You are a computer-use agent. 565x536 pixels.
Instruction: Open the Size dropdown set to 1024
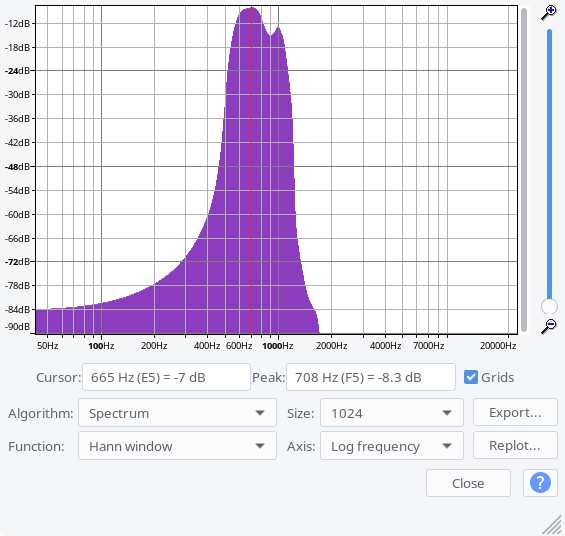392,413
